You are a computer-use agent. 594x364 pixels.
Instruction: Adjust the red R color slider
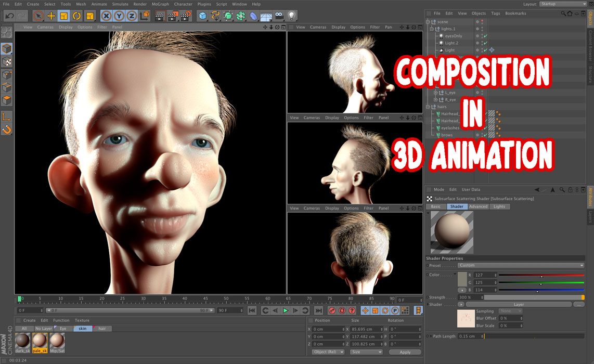541,276
